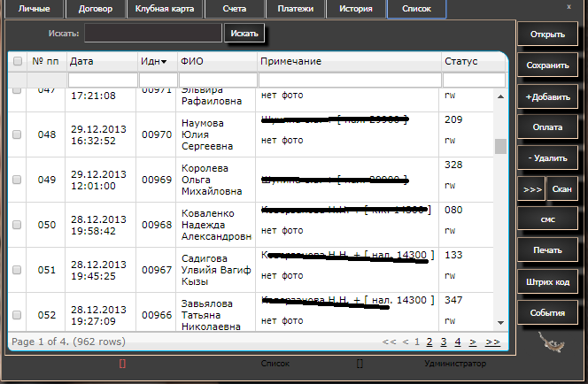
Task: Select the name Завьялова Татьяна Николаевна
Action: click(x=211, y=315)
